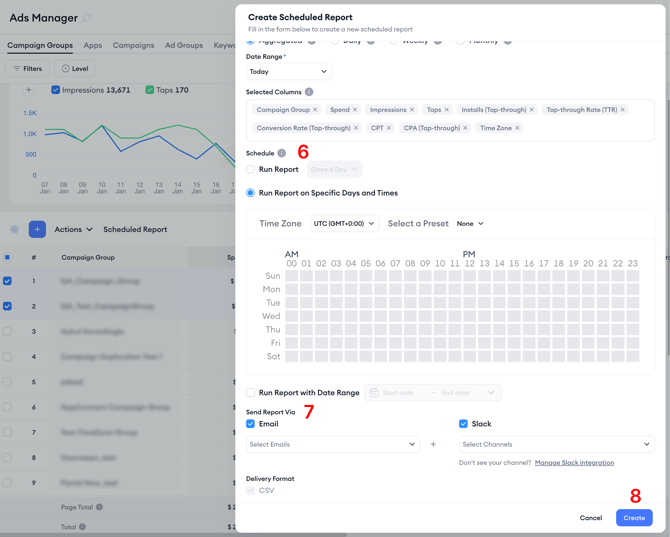The image size is (670, 537).
Task: Switch to the Campaigns tab
Action: pos(133,45)
